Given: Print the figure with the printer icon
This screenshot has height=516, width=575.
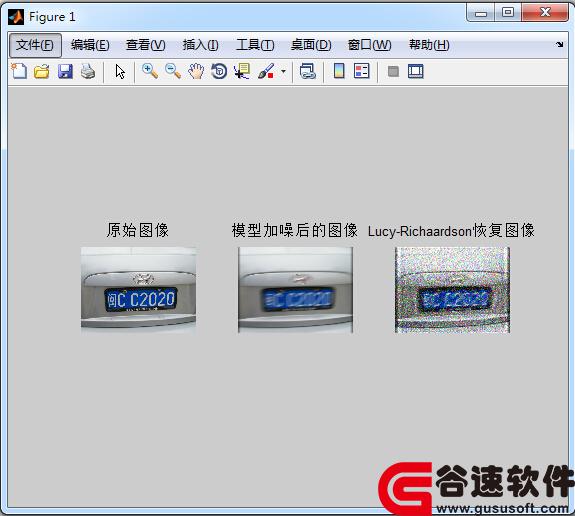Looking at the screenshot, I should click(x=88, y=71).
